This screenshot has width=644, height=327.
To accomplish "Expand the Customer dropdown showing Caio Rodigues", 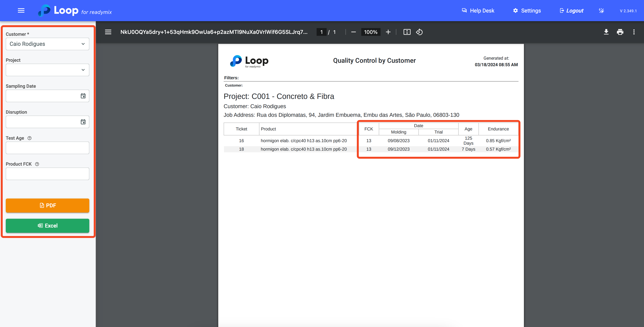I will tap(48, 44).
